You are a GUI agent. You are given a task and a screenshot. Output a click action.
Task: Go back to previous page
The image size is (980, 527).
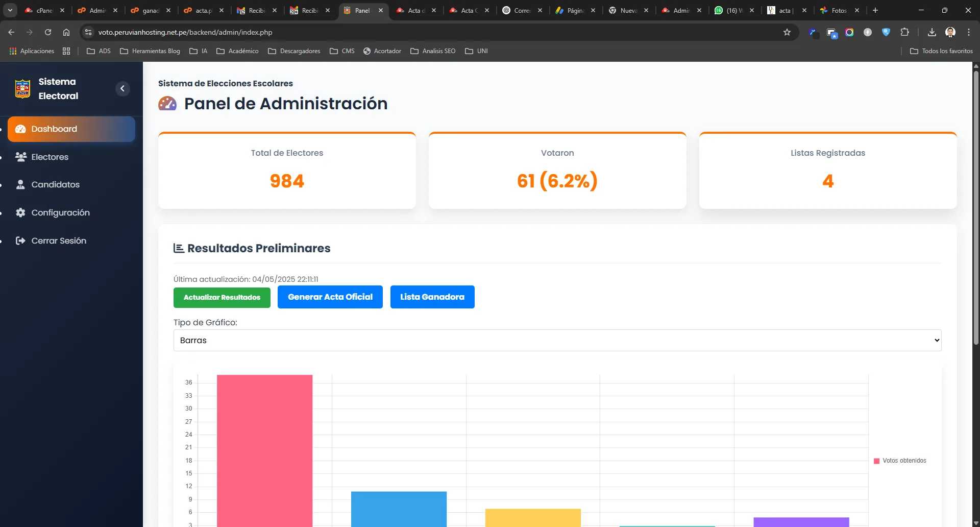pos(11,32)
